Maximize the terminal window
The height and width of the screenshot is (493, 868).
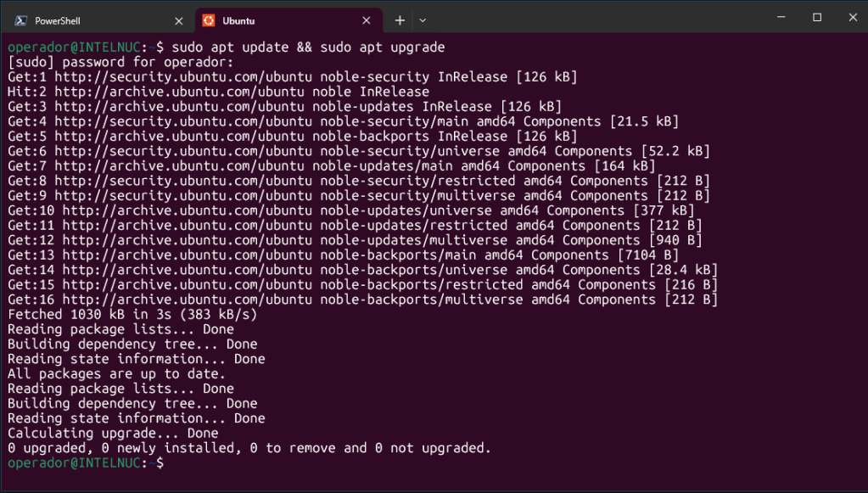817,18
